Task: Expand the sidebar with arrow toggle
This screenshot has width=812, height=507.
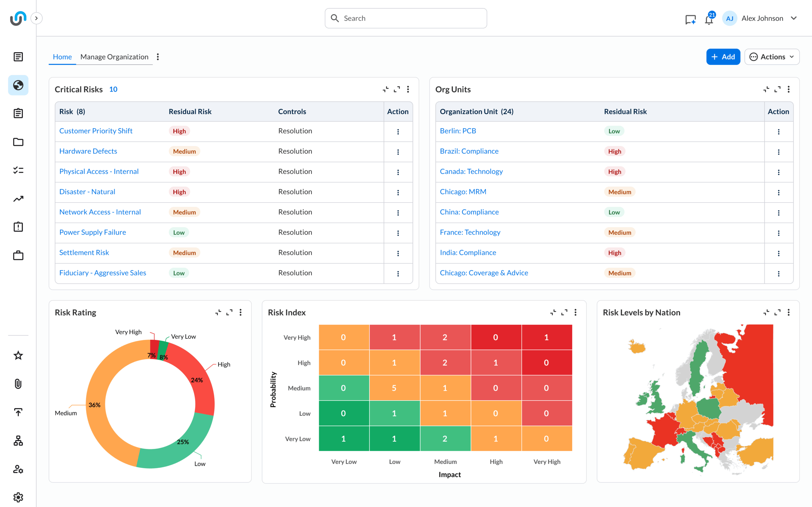Action: (36, 18)
